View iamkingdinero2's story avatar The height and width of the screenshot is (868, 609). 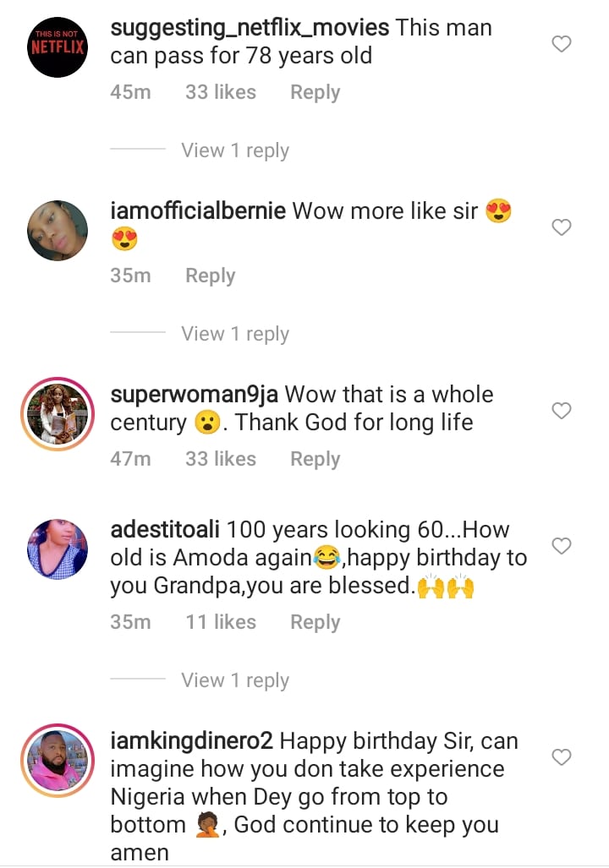58,760
